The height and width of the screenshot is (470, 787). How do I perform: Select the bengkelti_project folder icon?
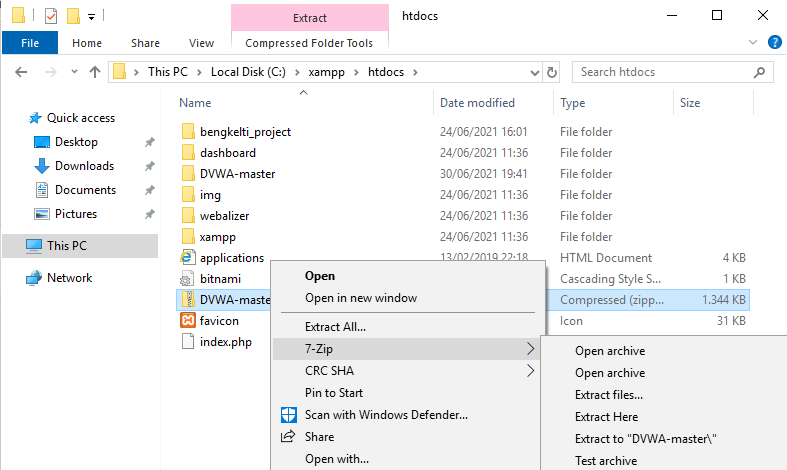tap(188, 132)
